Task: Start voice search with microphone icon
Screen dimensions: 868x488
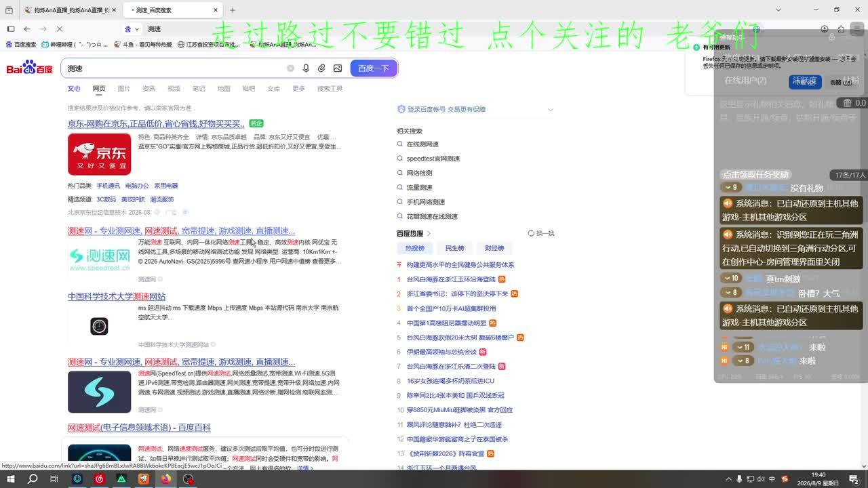Action: point(306,68)
